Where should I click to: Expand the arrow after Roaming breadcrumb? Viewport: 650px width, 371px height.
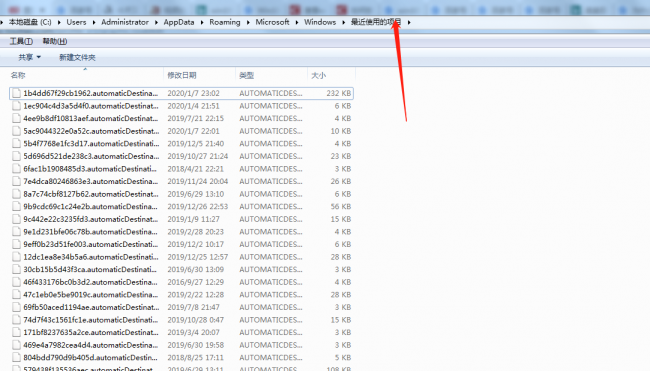click(x=248, y=22)
